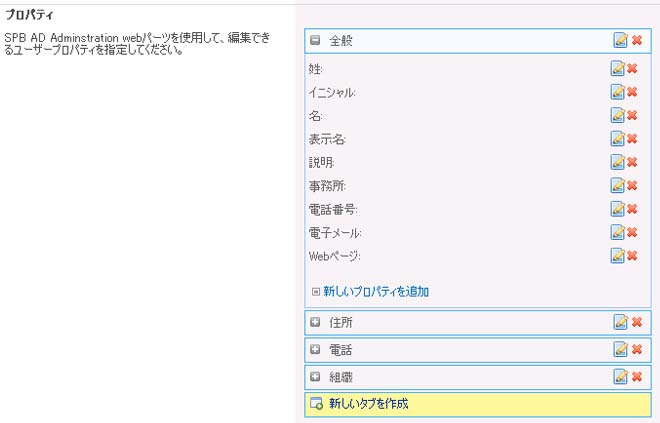660x423 pixels.
Task: Delete the 名 property
Action: pyautogui.click(x=632, y=115)
